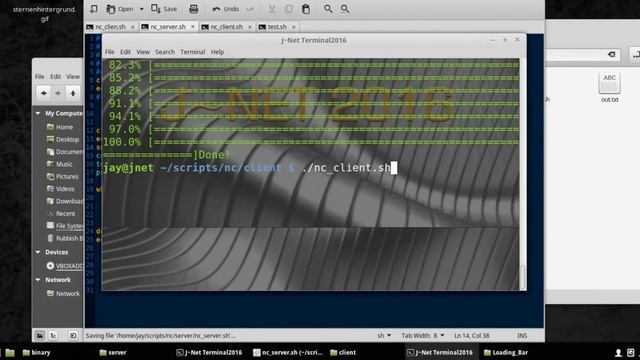Open the terminal Help menu

coord(218,52)
